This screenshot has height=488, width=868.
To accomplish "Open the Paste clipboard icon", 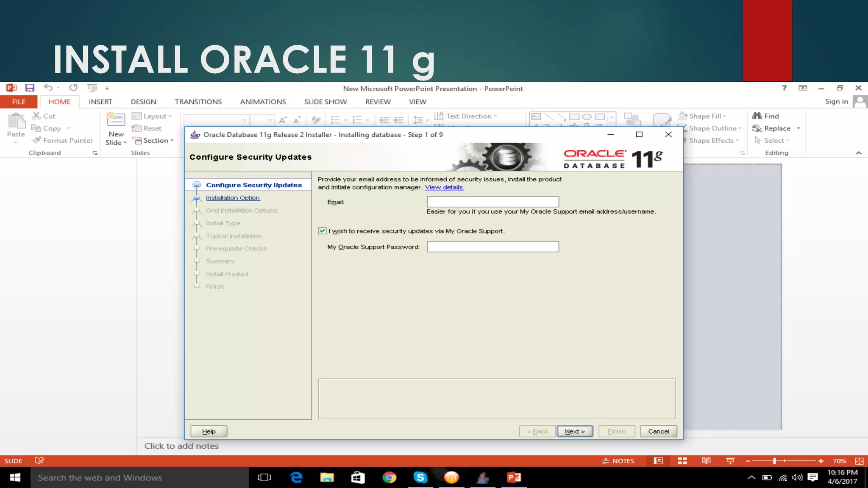I will click(16, 121).
